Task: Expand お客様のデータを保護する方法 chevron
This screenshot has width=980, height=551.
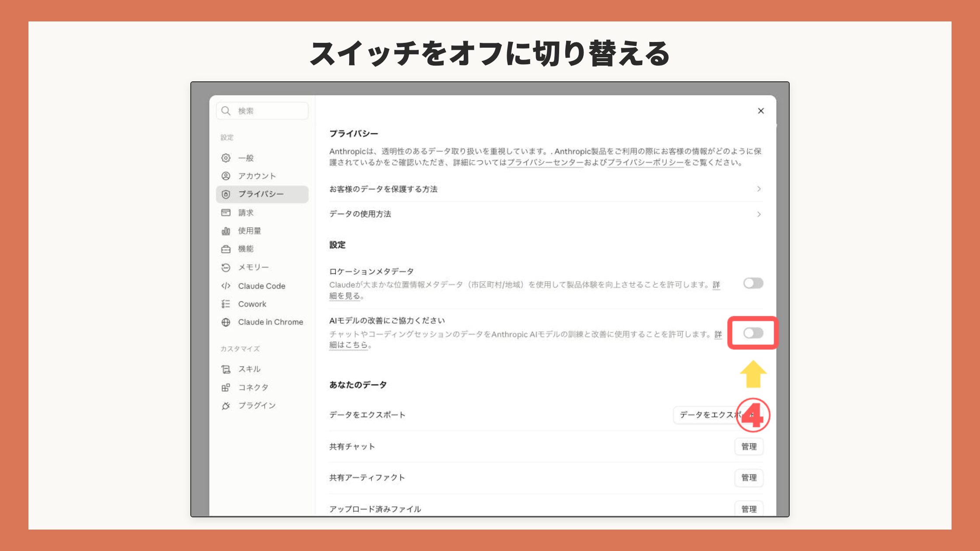Action: pos(759,189)
